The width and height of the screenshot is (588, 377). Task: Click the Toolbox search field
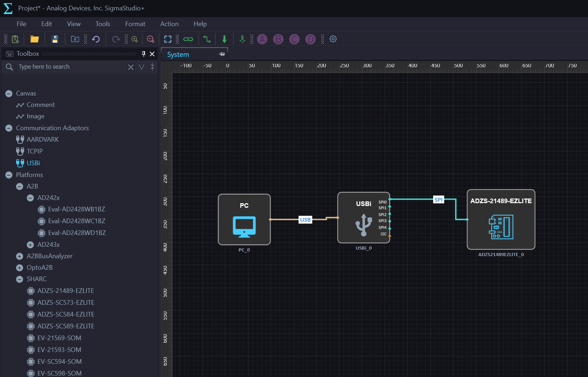[71, 67]
